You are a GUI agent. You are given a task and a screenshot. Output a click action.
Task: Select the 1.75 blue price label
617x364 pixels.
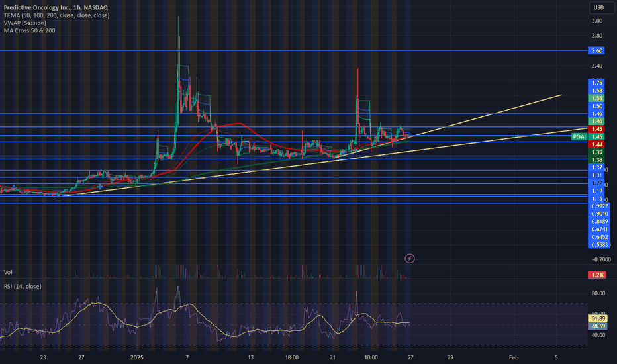coord(597,83)
